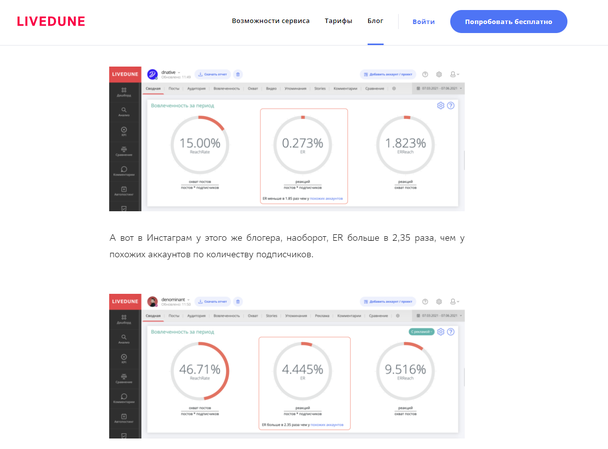This screenshot has width=608, height=449.
Task: Click the paragraph starting 'А вот в Инстаграм'
Action: tap(287, 246)
